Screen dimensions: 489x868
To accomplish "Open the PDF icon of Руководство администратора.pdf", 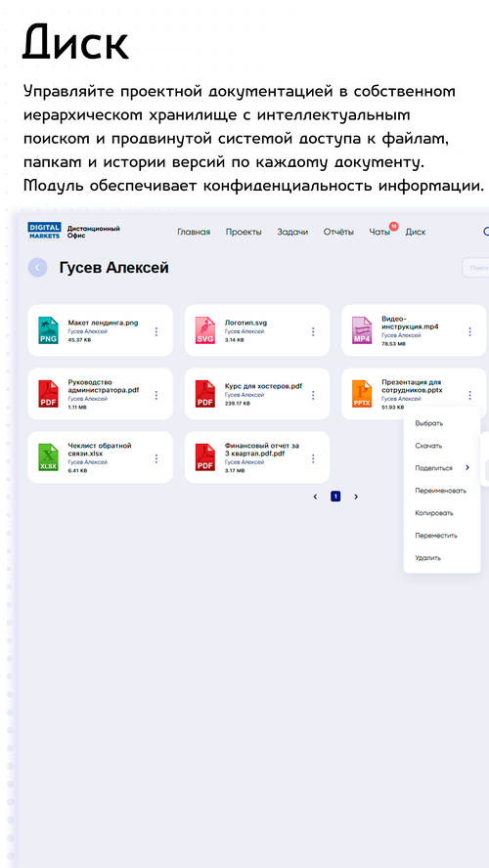I will coord(48,394).
